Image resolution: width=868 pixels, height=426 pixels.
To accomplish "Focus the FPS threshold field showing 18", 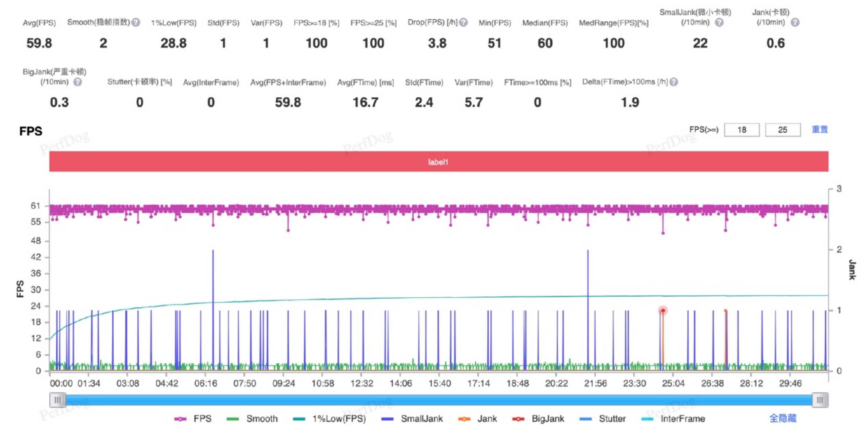I will (742, 130).
